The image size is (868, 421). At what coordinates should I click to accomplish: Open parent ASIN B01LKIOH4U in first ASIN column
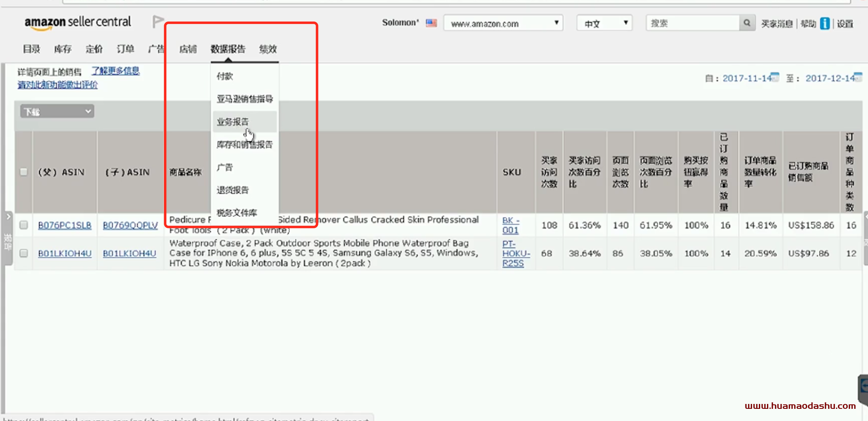pos(65,253)
